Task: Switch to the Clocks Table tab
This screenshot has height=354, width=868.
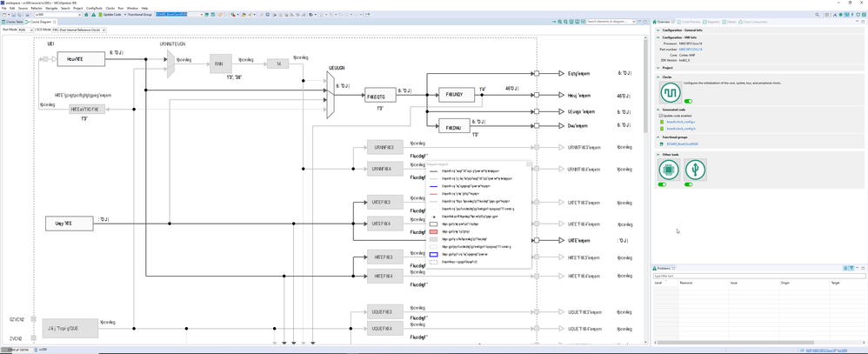Action: (x=12, y=22)
